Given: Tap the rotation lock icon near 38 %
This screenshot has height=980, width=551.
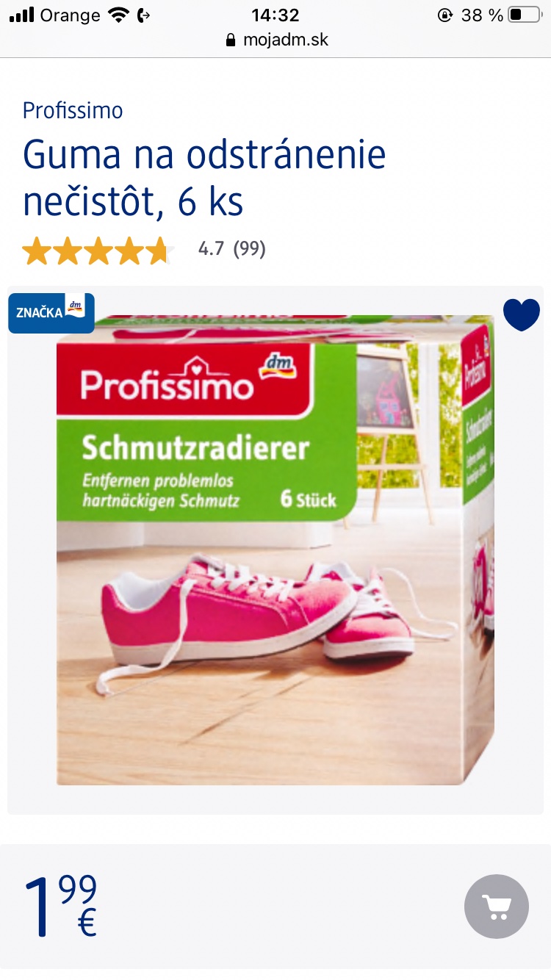Looking at the screenshot, I should 444,15.
